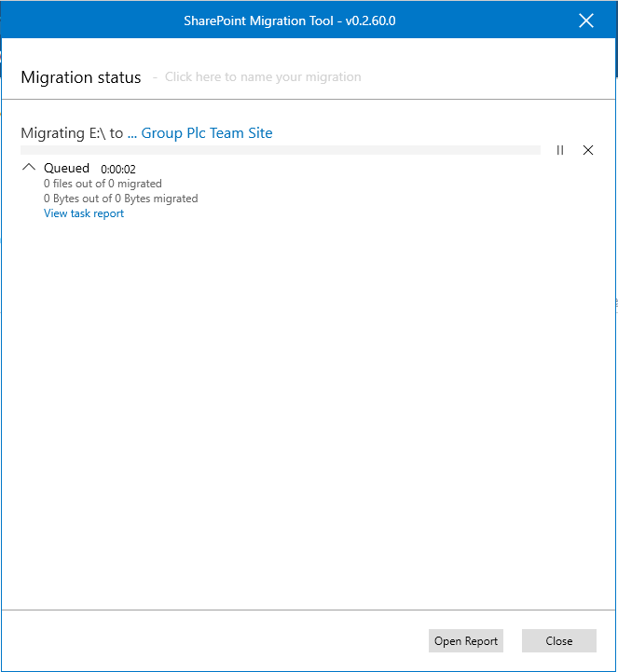This screenshot has width=618, height=672.
Task: Select the Queued status label
Action: click(66, 168)
